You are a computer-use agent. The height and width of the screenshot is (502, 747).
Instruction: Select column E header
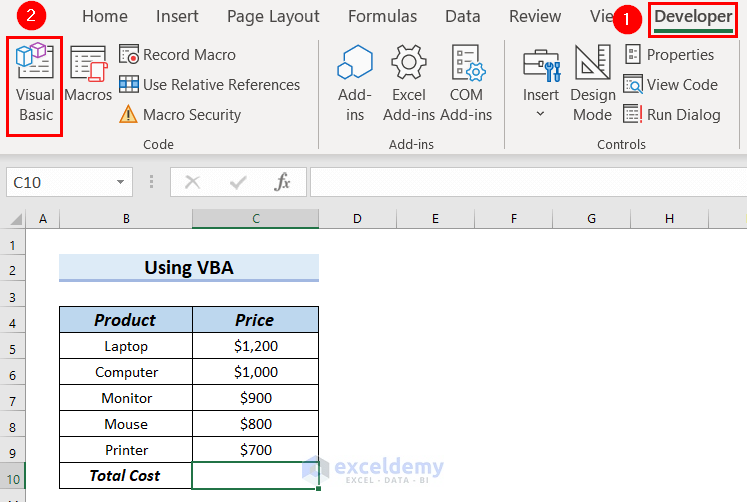coord(435,219)
